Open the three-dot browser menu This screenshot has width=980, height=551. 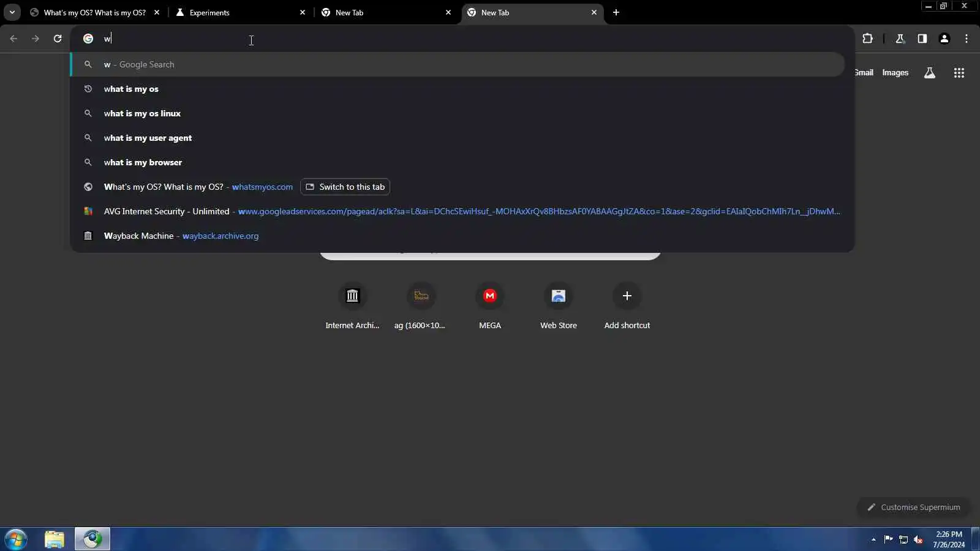[967, 39]
